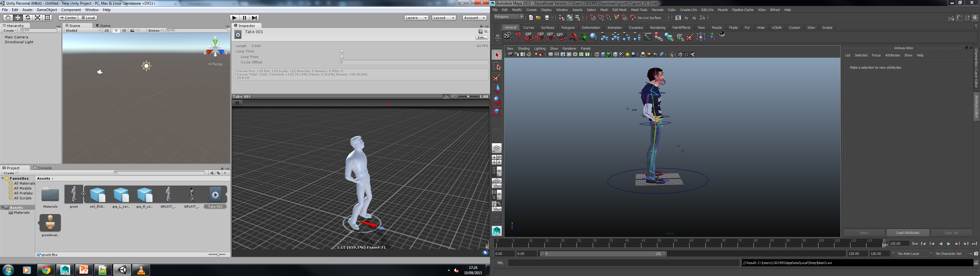Image resolution: width=980 pixels, height=276 pixels.
Task: Open Unity Layout dropdown
Action: pos(443,18)
